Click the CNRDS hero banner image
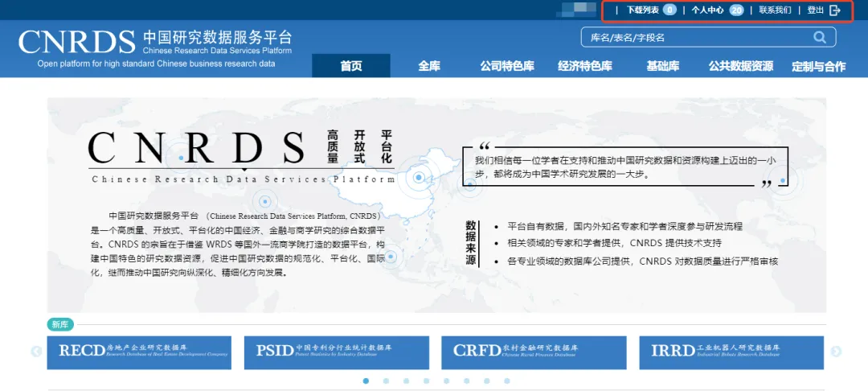 pyautogui.click(x=436, y=205)
